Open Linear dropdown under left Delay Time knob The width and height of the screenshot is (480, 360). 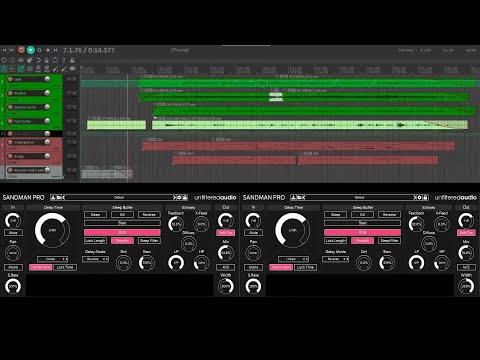(x=53, y=259)
